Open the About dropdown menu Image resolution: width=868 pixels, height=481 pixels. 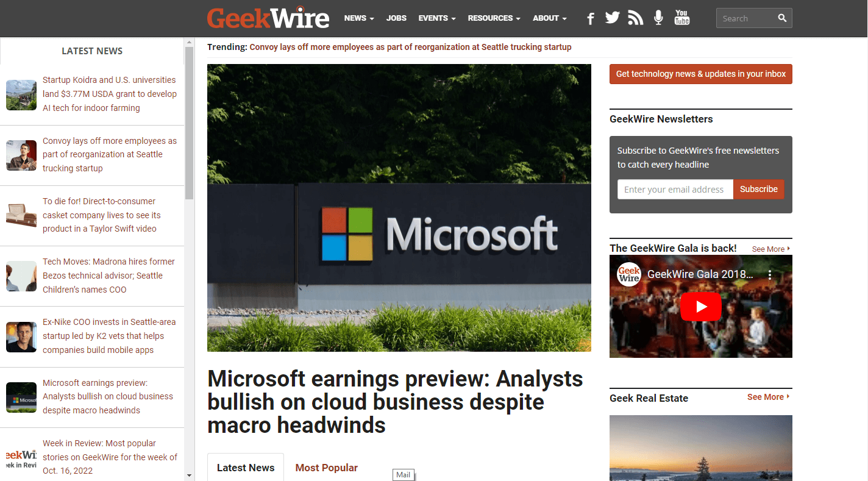(x=549, y=18)
